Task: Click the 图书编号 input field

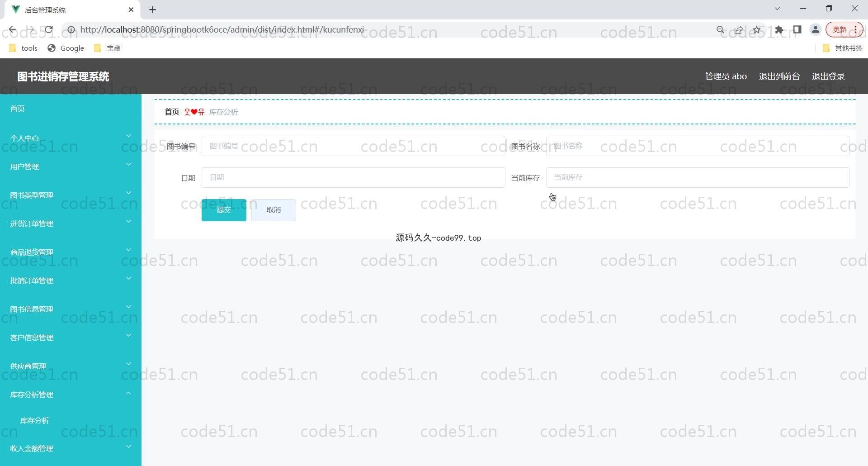Action: 353,146
